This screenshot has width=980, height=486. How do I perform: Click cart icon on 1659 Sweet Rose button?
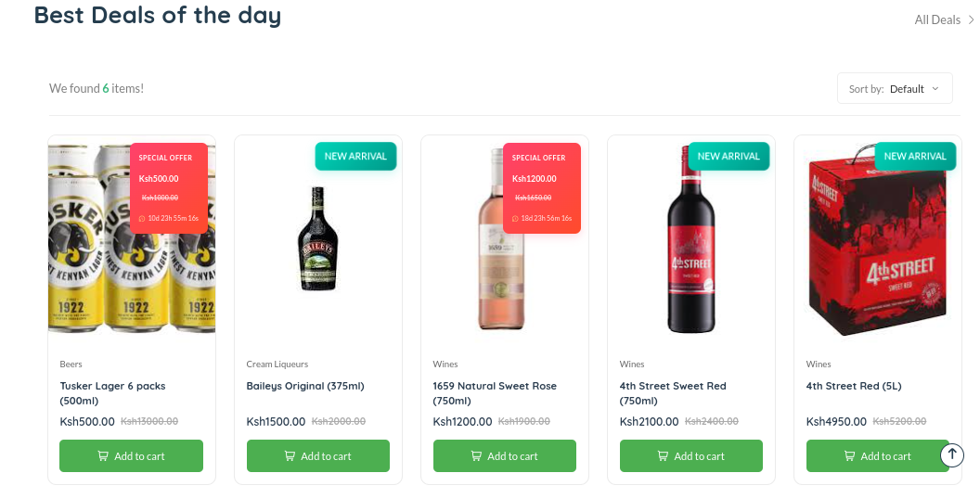[476, 456]
